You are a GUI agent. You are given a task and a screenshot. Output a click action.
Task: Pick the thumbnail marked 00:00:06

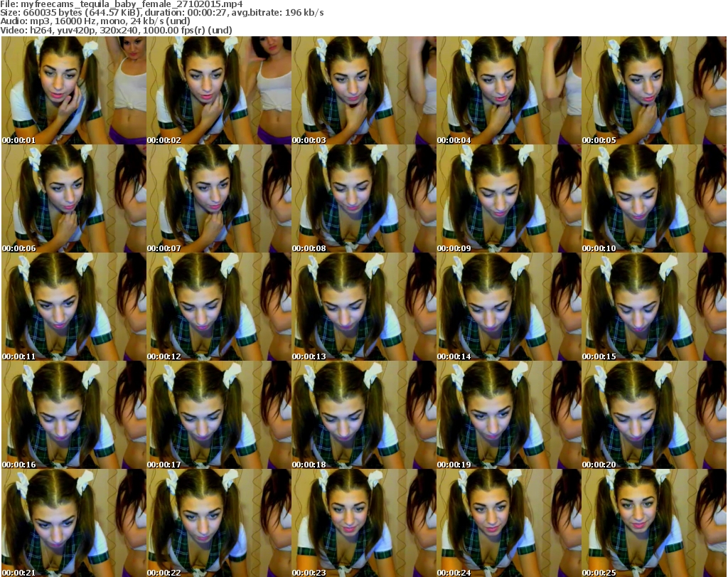click(74, 198)
